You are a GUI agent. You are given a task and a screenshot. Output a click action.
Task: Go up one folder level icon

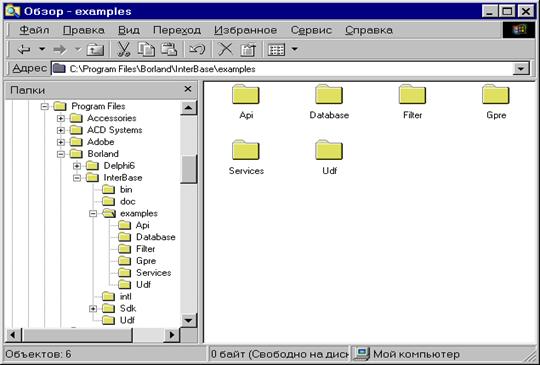click(x=95, y=50)
